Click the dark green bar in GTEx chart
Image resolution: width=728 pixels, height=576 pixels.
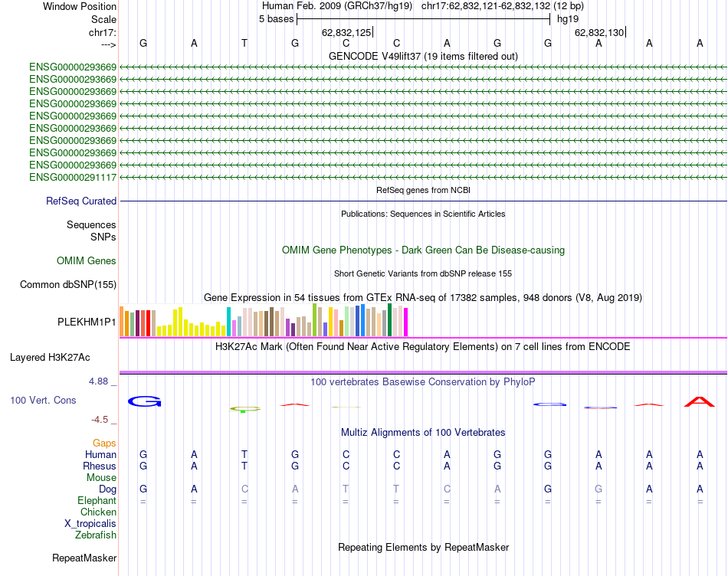389,320
